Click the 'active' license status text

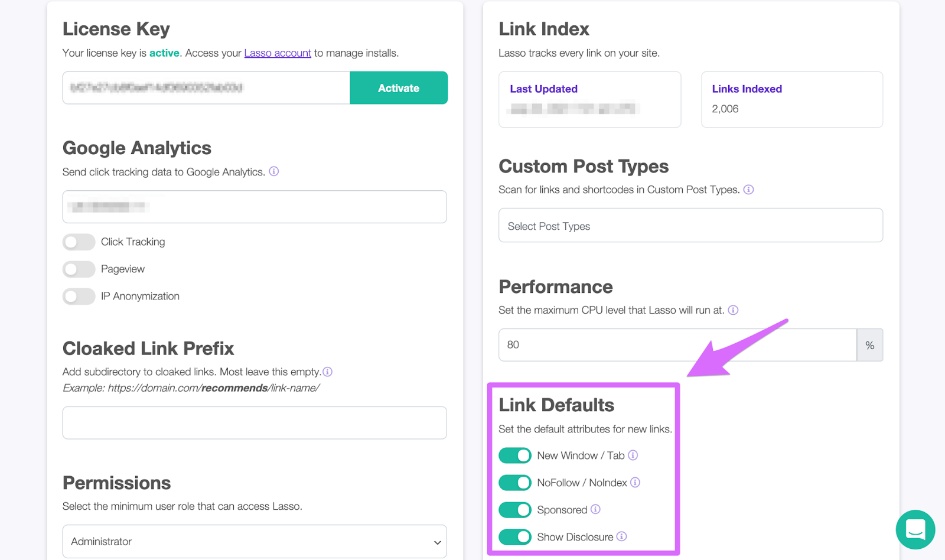coord(164,53)
